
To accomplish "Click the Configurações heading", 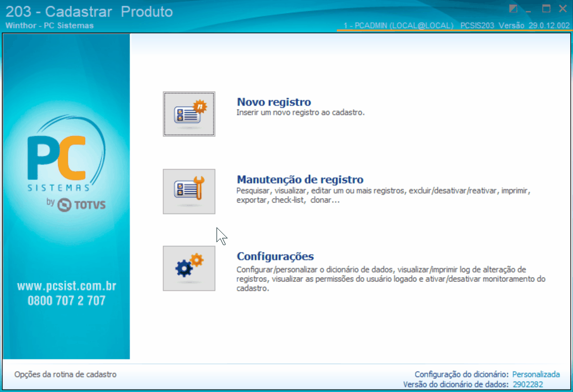I will (275, 256).
